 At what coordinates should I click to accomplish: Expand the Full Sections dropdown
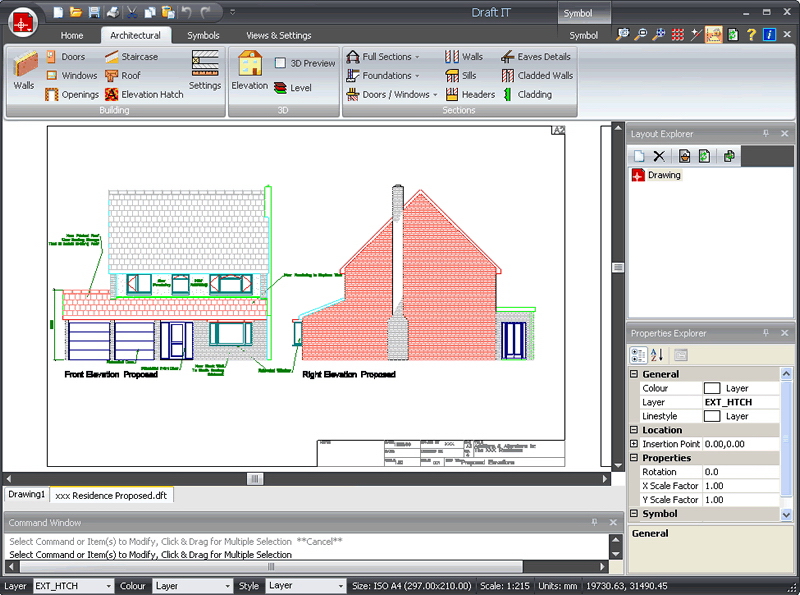pos(384,57)
